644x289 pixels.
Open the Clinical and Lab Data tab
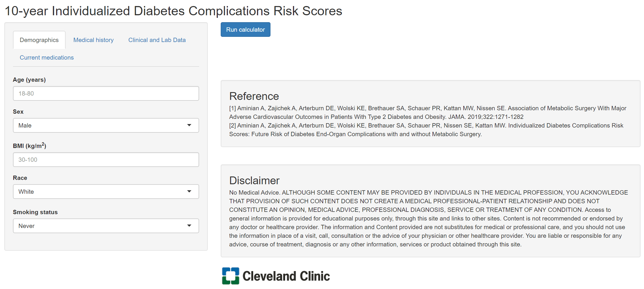coord(157,40)
